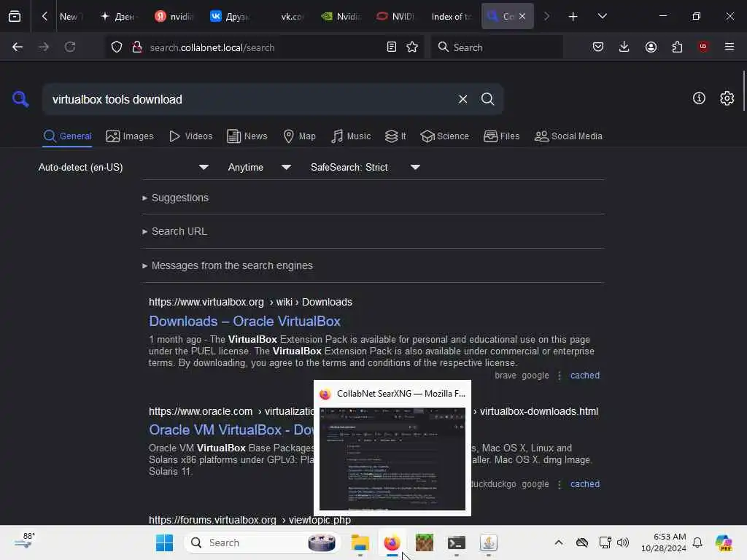Open the extensions puzzle icon

click(x=677, y=47)
